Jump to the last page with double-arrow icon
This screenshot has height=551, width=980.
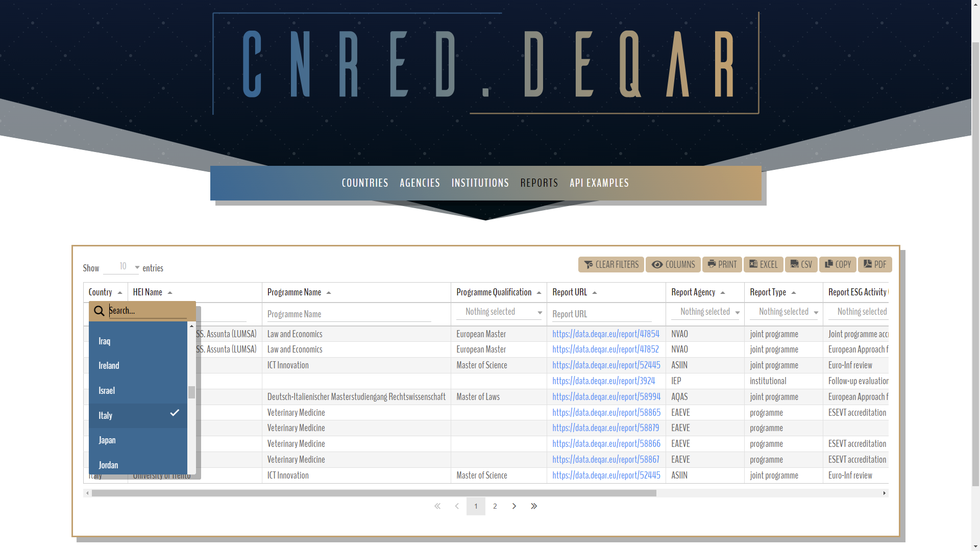click(534, 506)
